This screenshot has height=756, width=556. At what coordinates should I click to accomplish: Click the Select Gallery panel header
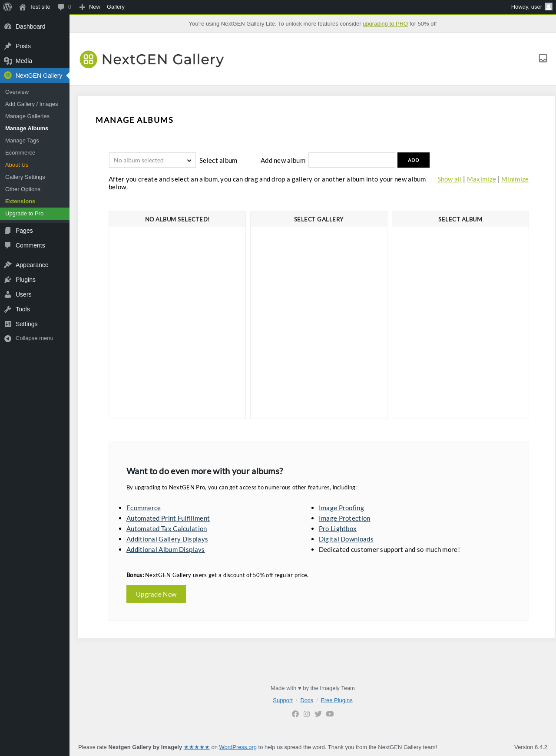(319, 219)
